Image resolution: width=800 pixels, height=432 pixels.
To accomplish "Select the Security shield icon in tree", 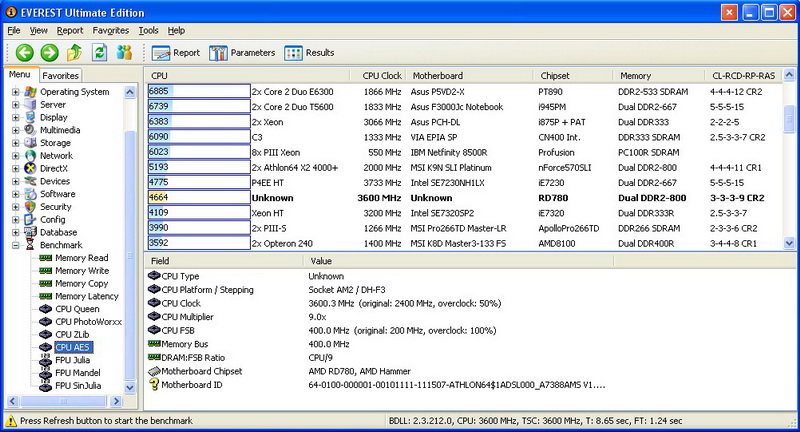I will (31, 207).
